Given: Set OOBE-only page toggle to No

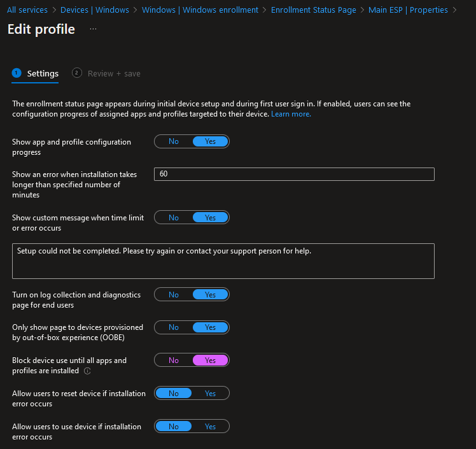Looking at the screenshot, I should [x=174, y=327].
